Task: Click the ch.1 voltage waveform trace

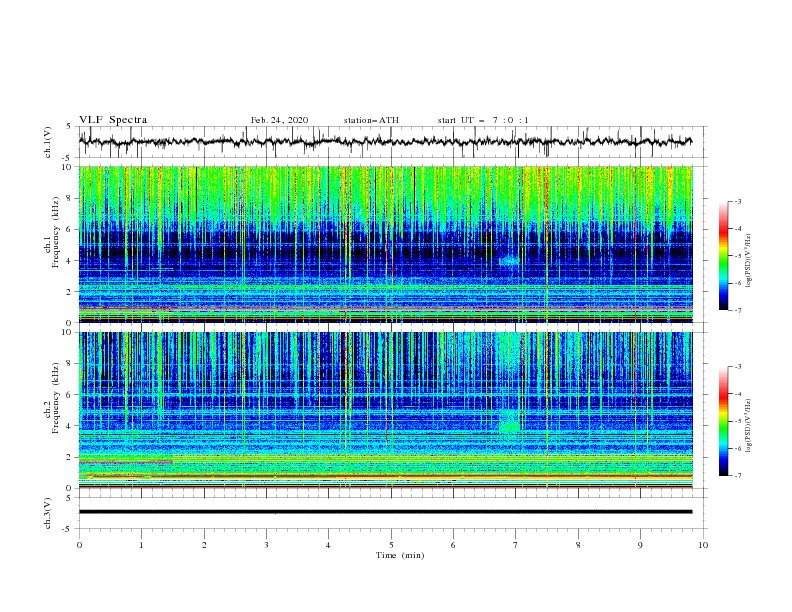Action: (x=385, y=141)
